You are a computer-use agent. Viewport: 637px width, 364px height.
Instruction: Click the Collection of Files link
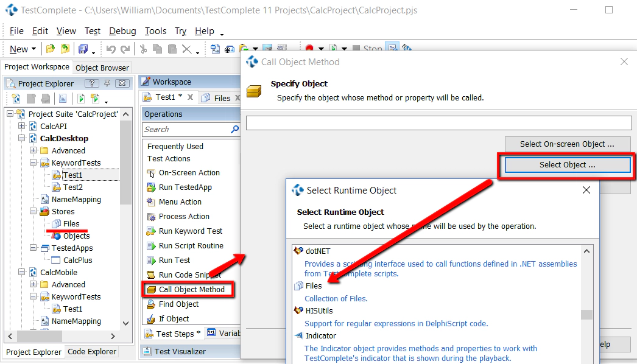click(x=337, y=298)
